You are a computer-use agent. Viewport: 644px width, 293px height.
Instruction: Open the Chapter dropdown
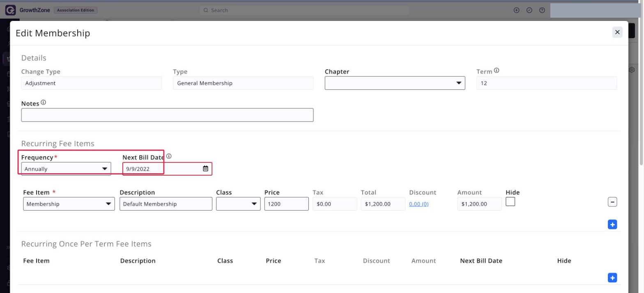click(x=395, y=83)
